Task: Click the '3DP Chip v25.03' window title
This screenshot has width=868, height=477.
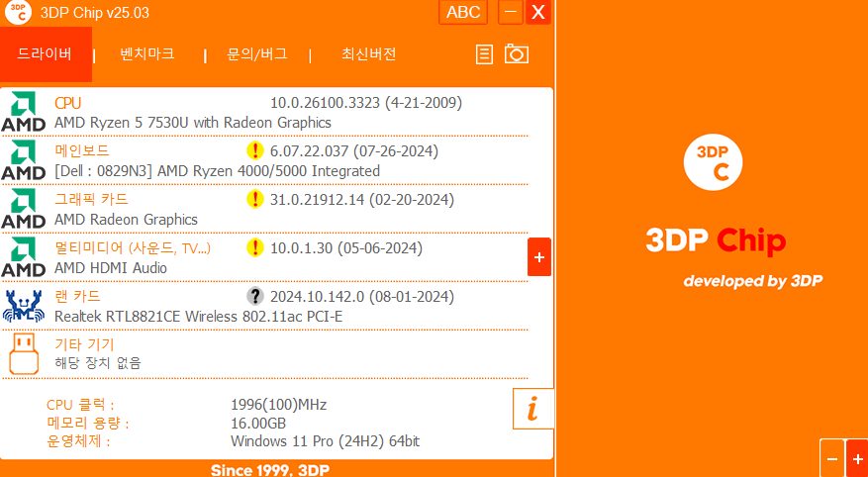Action: pos(95,13)
